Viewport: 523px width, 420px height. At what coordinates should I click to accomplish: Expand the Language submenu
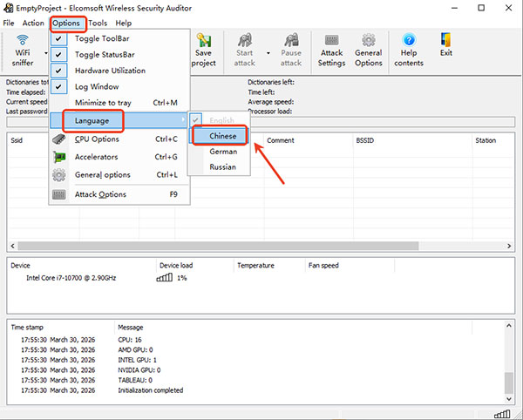[x=119, y=120]
